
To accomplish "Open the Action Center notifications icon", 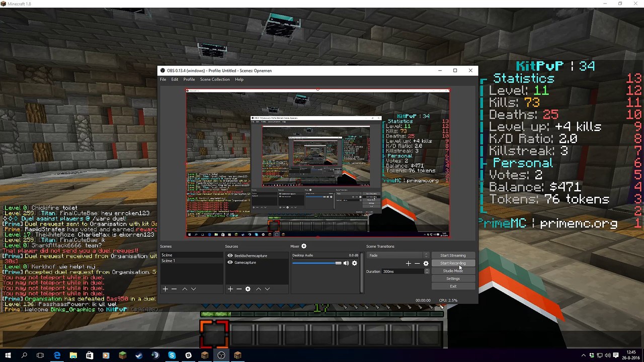I will [616, 355].
